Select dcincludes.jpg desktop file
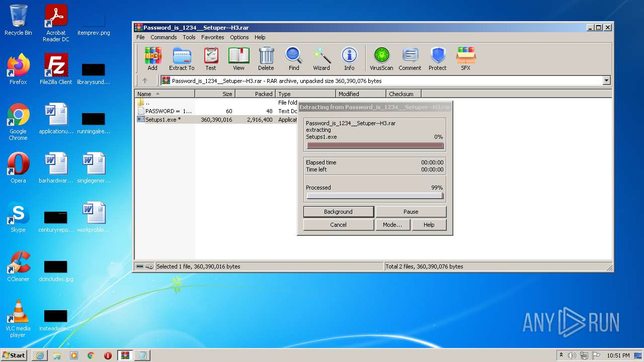The width and height of the screenshot is (644, 362). [x=56, y=270]
